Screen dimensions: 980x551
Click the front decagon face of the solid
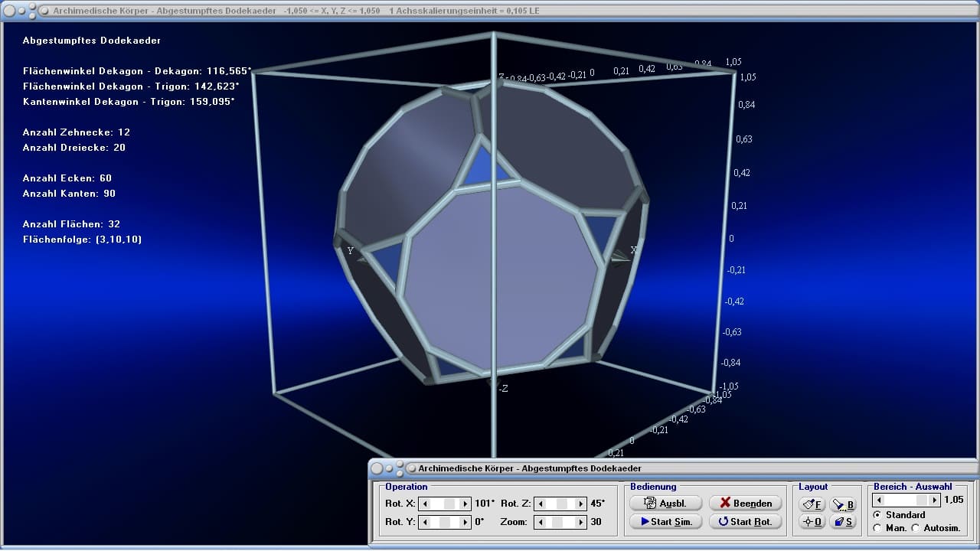501,279
